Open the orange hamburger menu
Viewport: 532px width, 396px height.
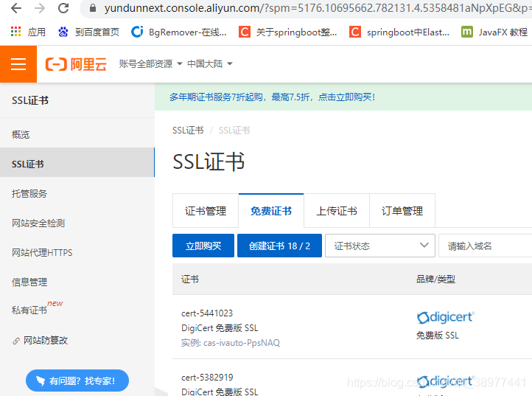18,64
